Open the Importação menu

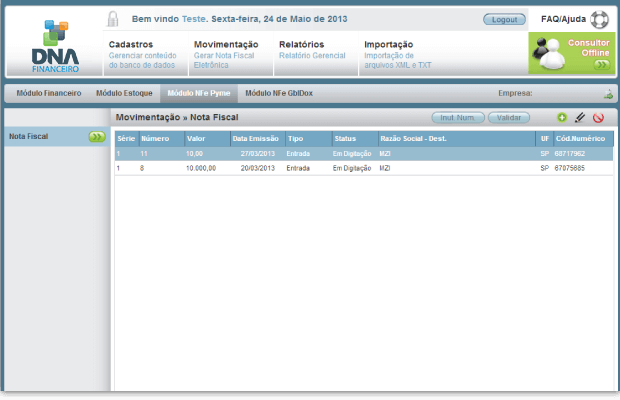(x=389, y=45)
